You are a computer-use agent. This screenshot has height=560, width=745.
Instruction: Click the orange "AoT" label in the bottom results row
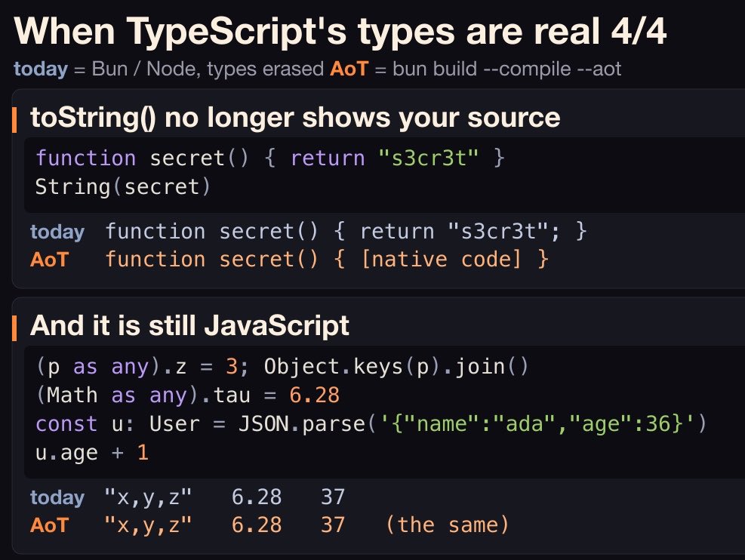click(49, 526)
